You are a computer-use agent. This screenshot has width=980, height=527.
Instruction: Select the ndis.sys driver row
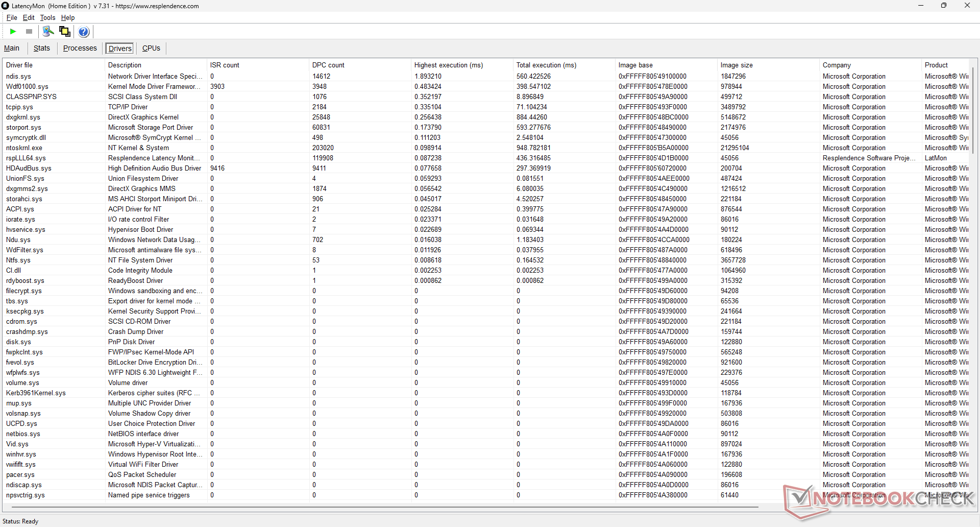tap(486, 76)
